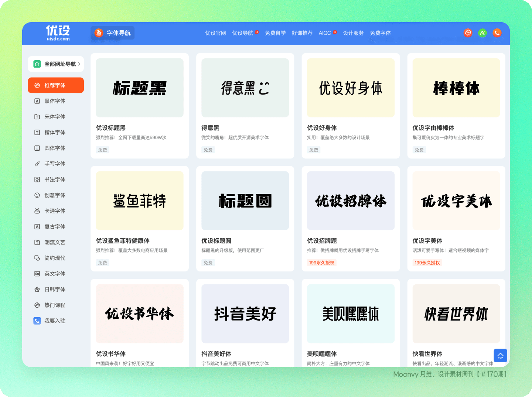Click the blue back-to-top button

[500, 356]
